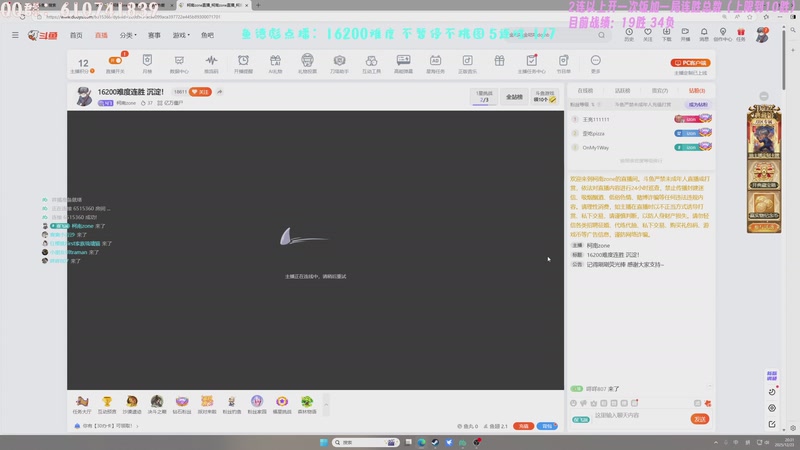Click the chat message input field
The width and height of the screenshot is (800, 450).
click(x=638, y=416)
